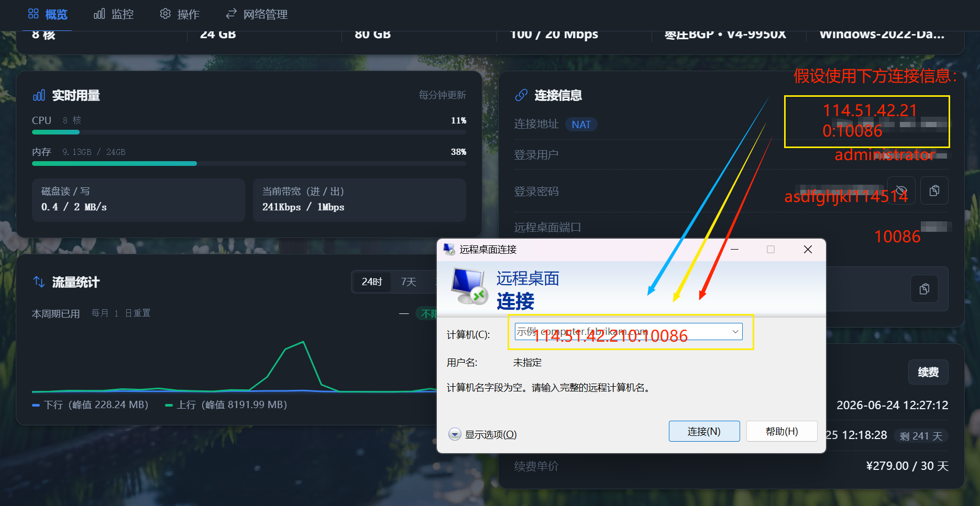
Task: Close the 远程桌面连接 window
Action: [x=808, y=250]
